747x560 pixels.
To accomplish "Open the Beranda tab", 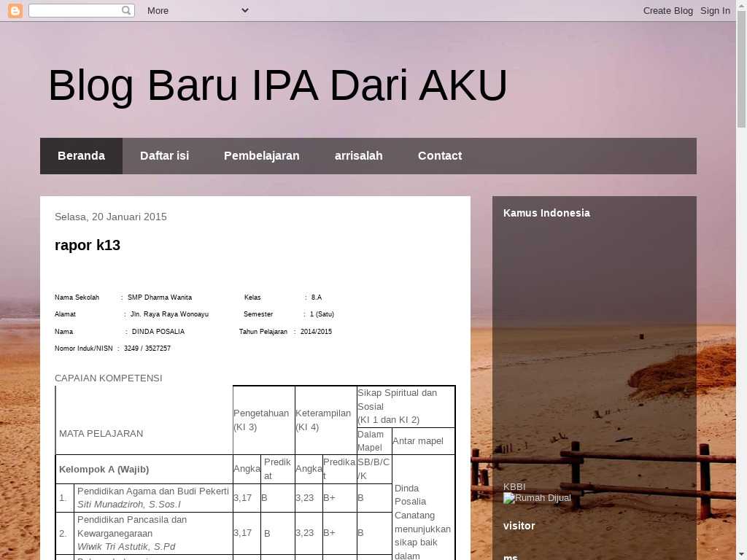I will click(81, 156).
